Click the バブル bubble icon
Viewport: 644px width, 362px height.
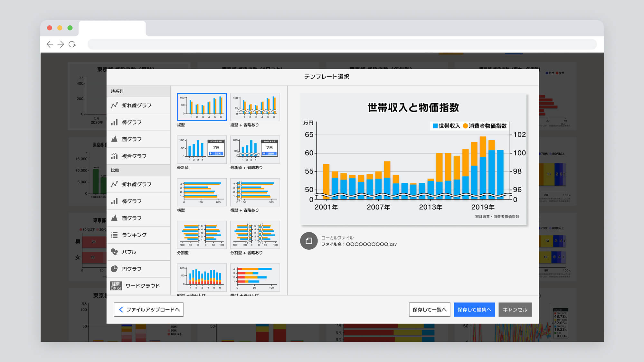[114, 252]
